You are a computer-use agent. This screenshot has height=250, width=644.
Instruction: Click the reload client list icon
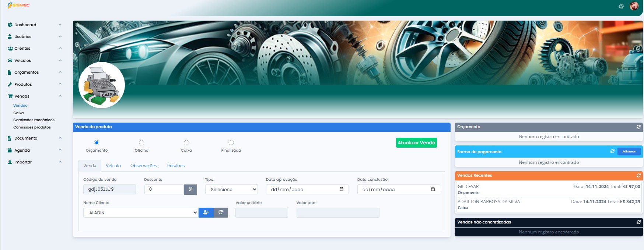(x=221, y=212)
